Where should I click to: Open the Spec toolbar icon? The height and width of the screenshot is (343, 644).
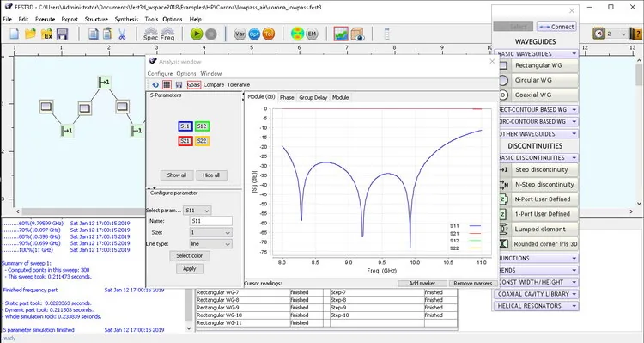[151, 34]
